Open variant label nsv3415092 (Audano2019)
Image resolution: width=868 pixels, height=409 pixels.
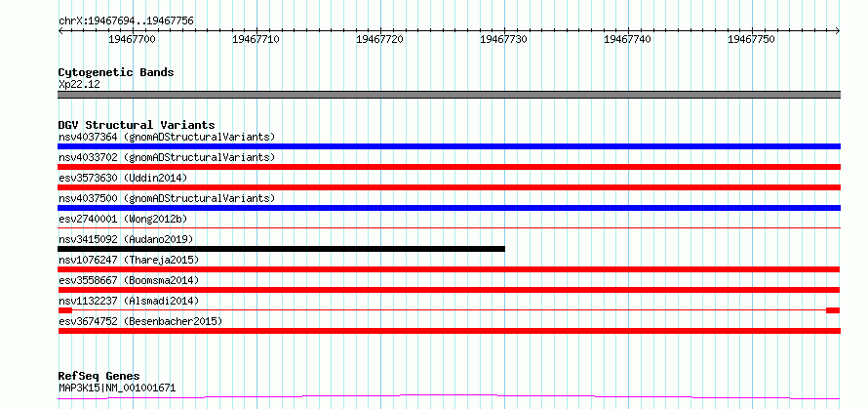click(x=126, y=239)
